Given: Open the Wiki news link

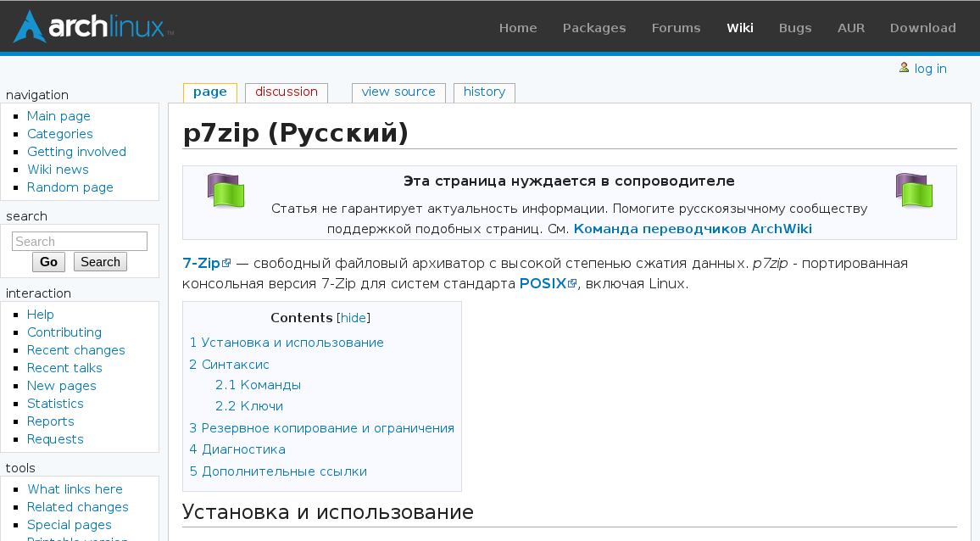Looking at the screenshot, I should click(58, 170).
